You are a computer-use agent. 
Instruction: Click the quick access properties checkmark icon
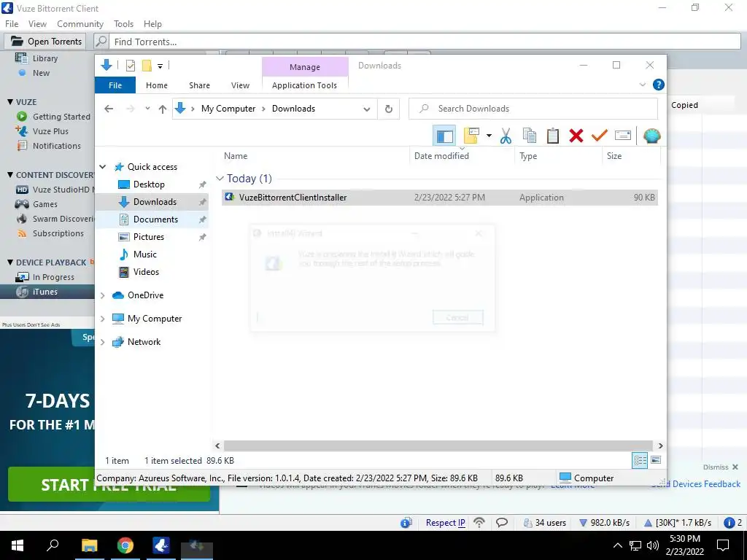tap(130, 66)
